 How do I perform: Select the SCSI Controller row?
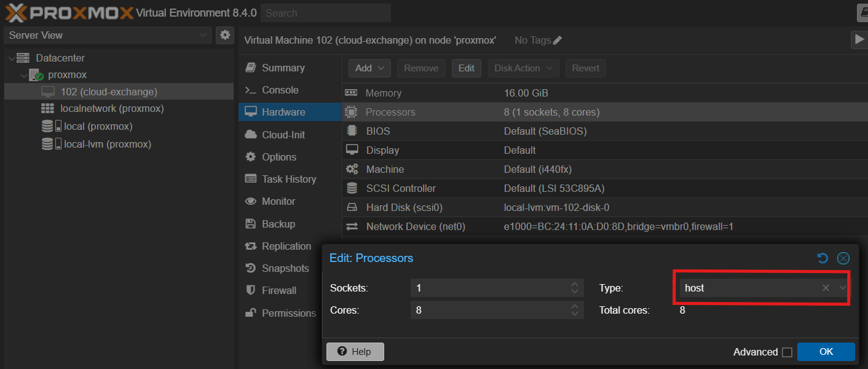(605, 188)
